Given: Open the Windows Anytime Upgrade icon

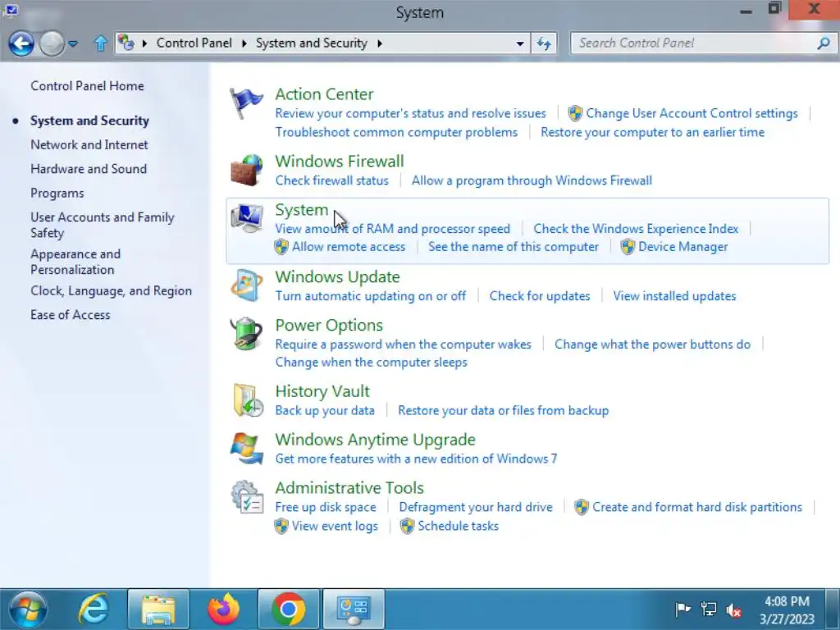Looking at the screenshot, I should pyautogui.click(x=246, y=448).
